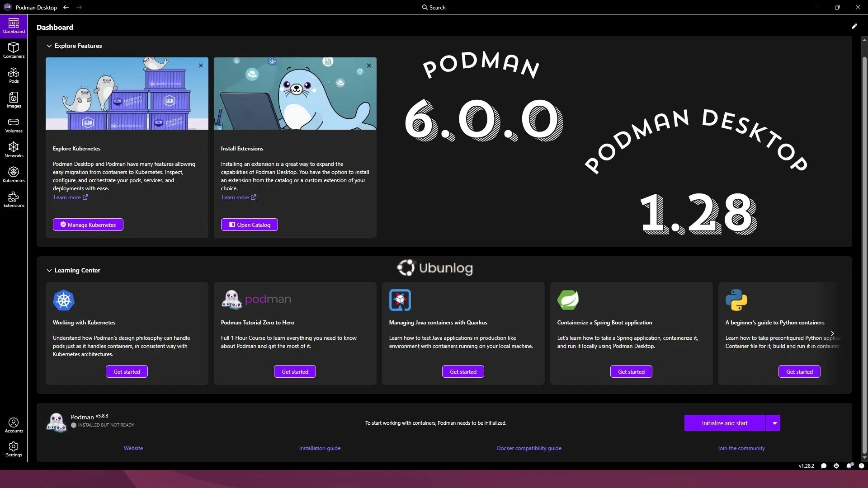This screenshot has width=868, height=488.
Task: Click the Python logo icon
Action: click(736, 300)
